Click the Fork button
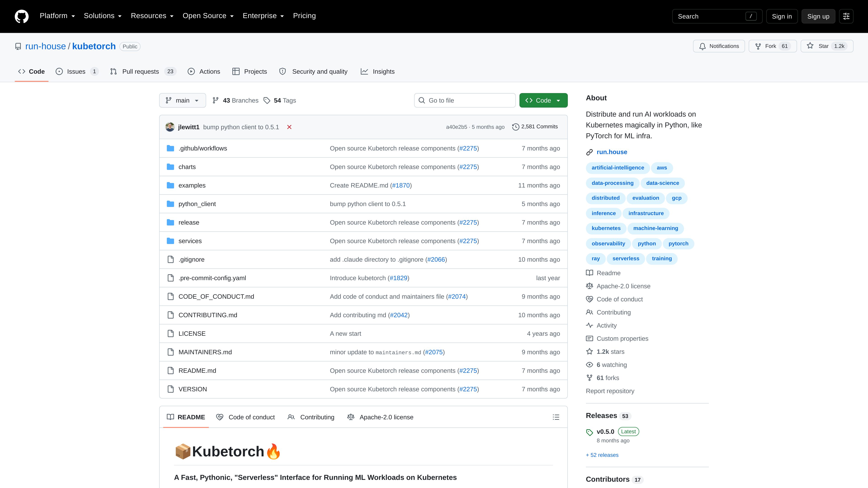 pos(773,46)
